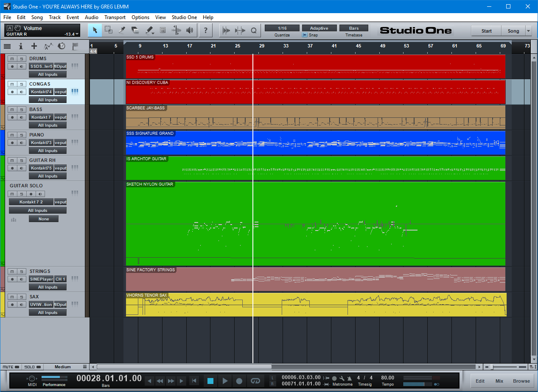The image size is (538, 392).
Task: Open the Studio One menu
Action: (x=184, y=17)
